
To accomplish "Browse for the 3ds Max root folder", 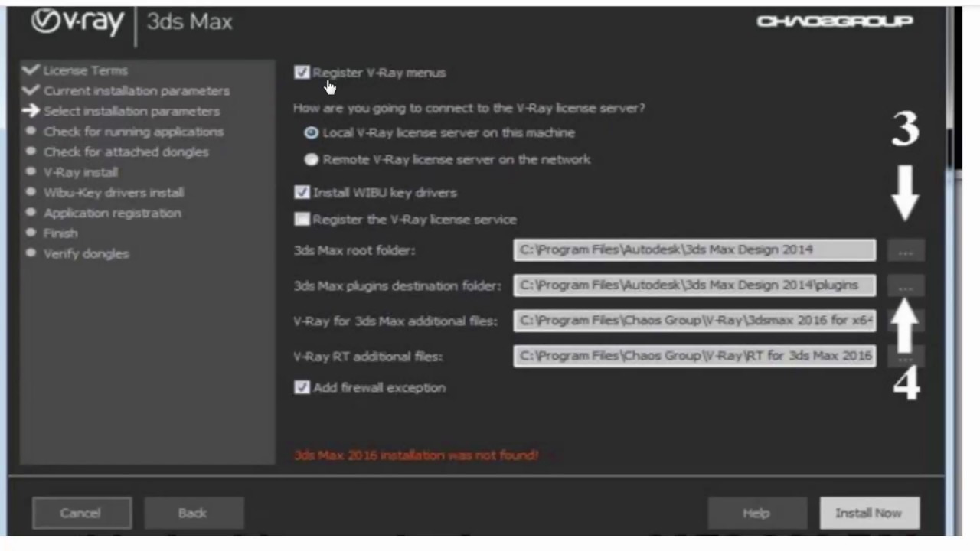I will pos(906,251).
